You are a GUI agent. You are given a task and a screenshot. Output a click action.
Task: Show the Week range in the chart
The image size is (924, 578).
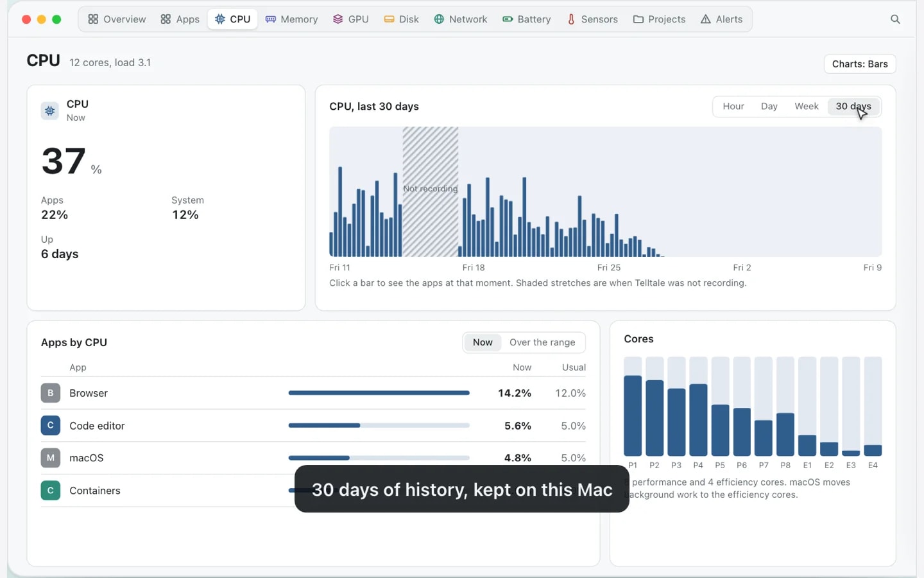click(807, 107)
